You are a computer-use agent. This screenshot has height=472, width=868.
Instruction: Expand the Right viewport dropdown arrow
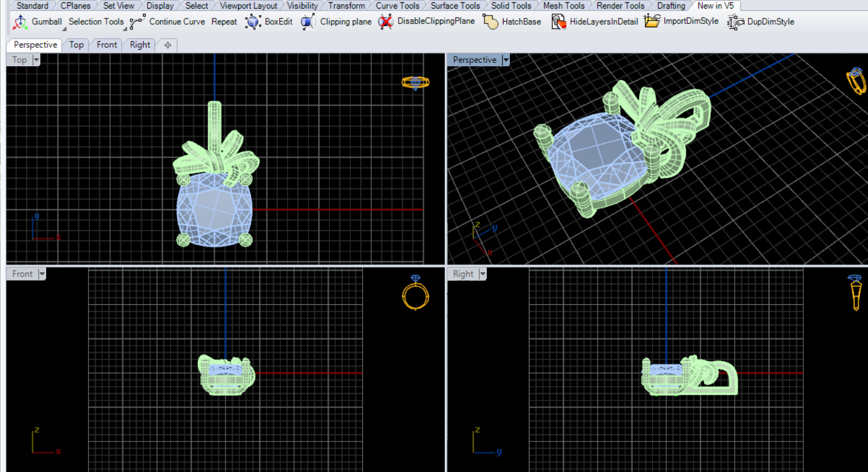[x=483, y=274]
